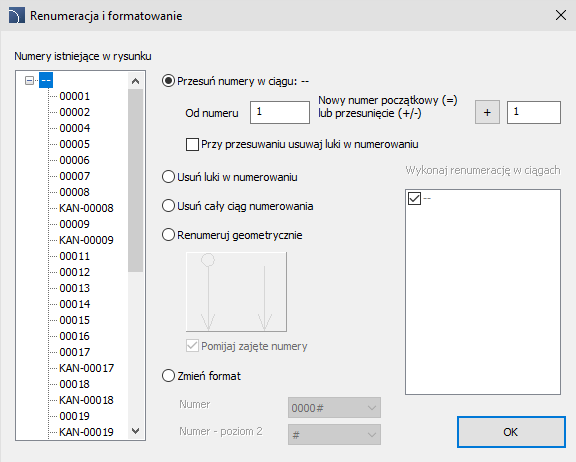Select 'Usuń luki w numerowaniu' option
The image size is (576, 462).
(x=168, y=177)
